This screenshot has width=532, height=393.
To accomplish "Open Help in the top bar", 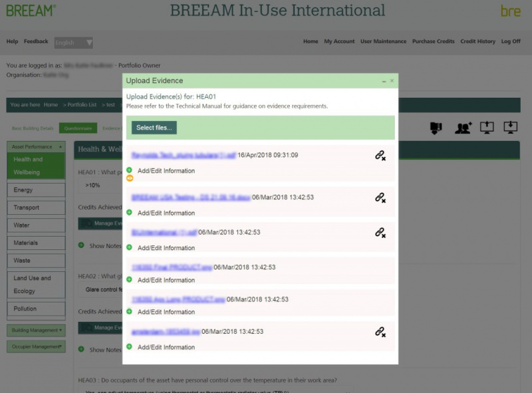I will click(12, 41).
